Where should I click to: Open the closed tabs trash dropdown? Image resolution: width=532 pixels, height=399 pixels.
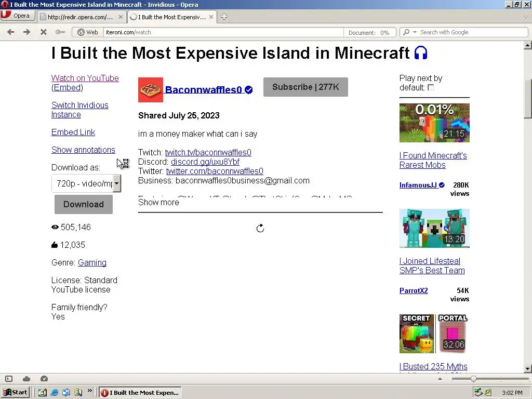(x=526, y=17)
